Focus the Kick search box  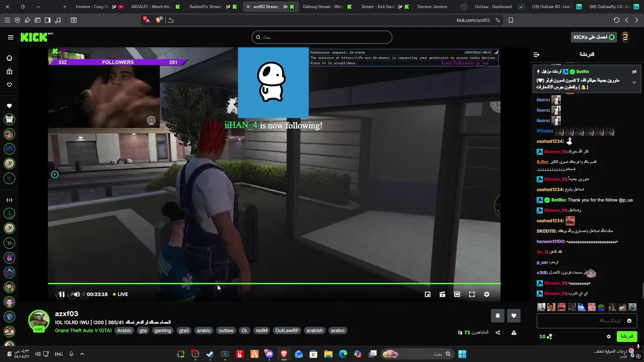coord(322,37)
